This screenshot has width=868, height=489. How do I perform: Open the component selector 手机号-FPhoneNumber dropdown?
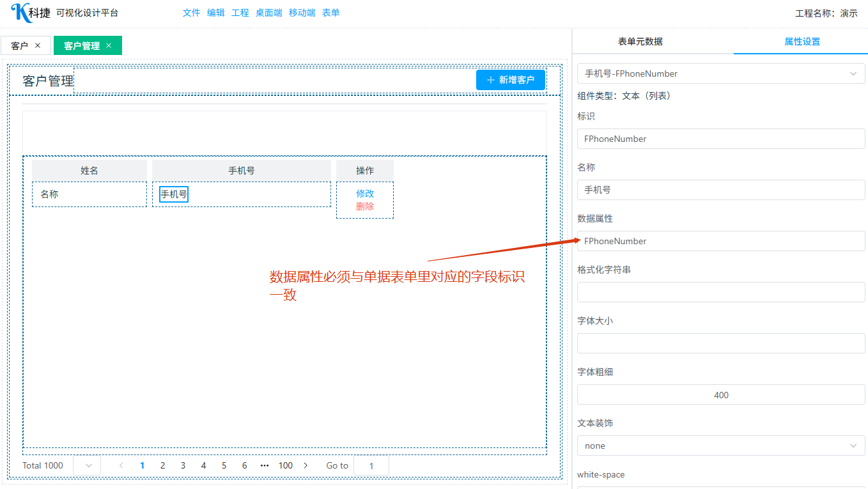[720, 74]
